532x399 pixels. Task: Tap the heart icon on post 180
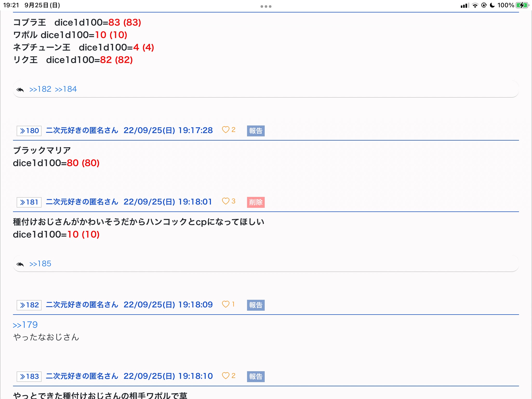coord(225,130)
